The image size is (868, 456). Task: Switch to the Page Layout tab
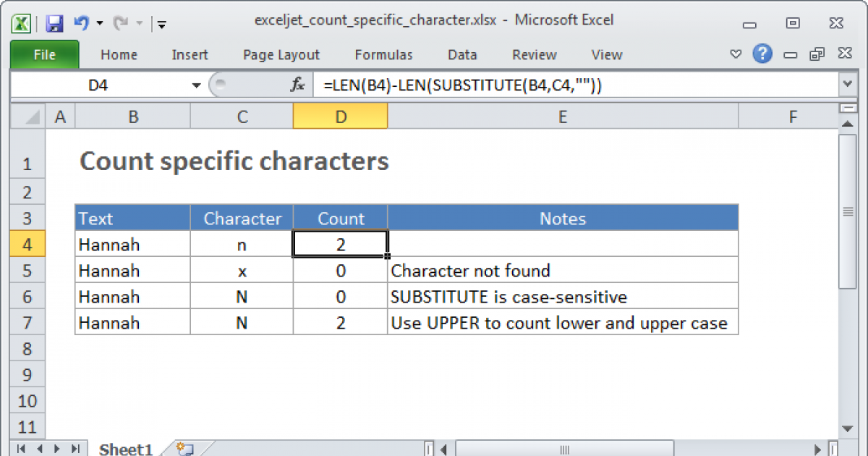coord(281,55)
